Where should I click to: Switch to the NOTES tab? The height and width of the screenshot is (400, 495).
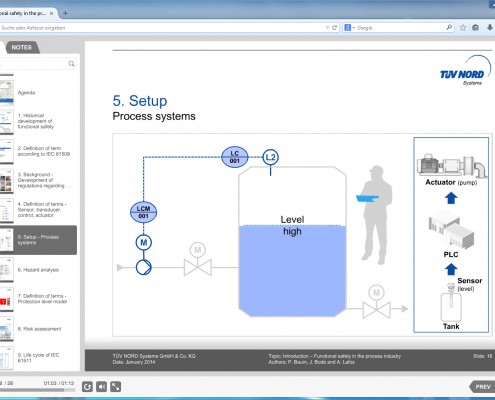pyautogui.click(x=22, y=47)
